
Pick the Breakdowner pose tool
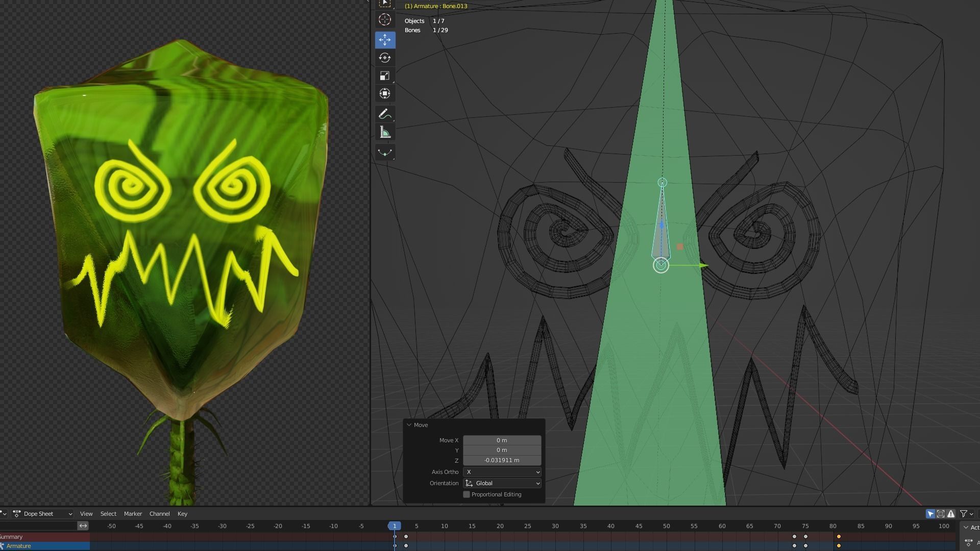click(x=385, y=152)
